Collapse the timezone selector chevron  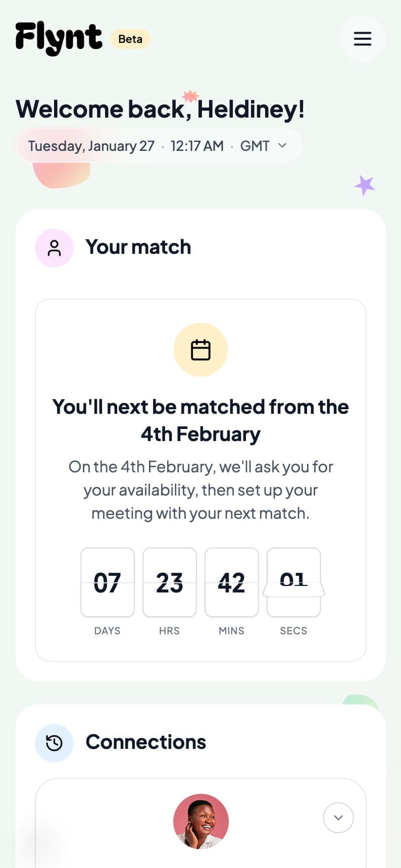(x=282, y=146)
